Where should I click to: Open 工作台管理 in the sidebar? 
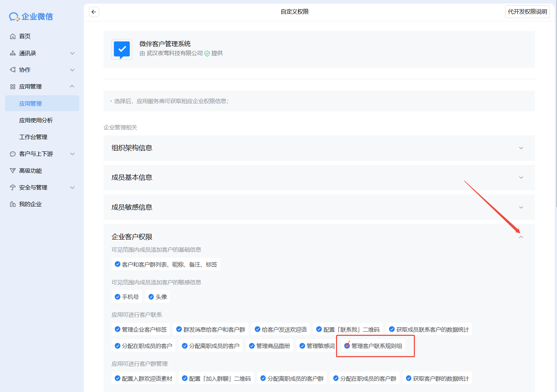point(33,137)
